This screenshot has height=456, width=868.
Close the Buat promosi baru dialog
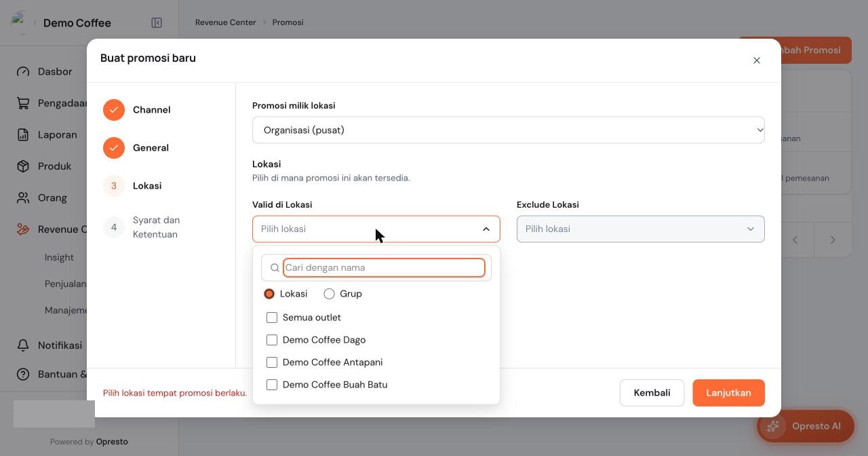(757, 60)
